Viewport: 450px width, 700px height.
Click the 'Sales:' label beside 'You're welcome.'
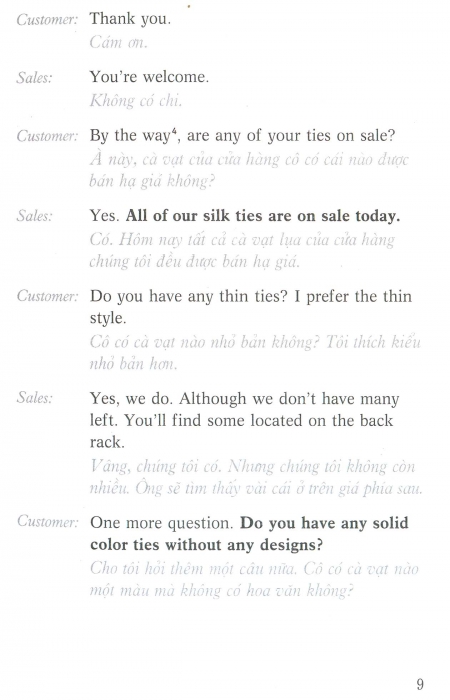[x=34, y=78]
